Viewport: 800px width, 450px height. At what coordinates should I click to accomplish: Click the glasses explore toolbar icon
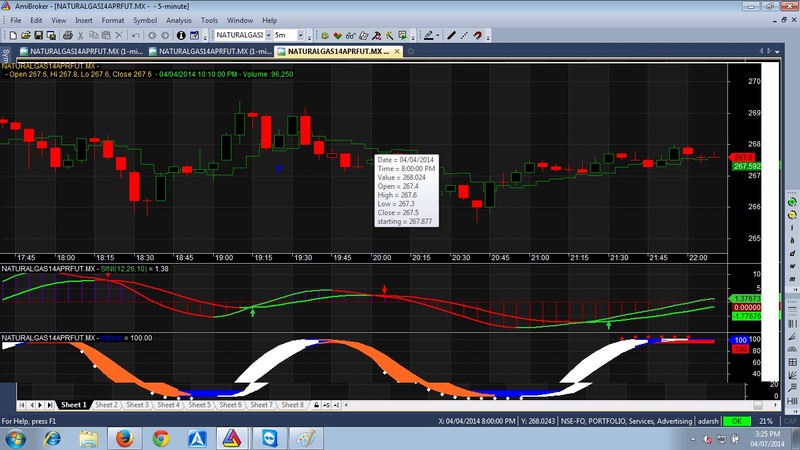pyautogui.click(x=351, y=35)
